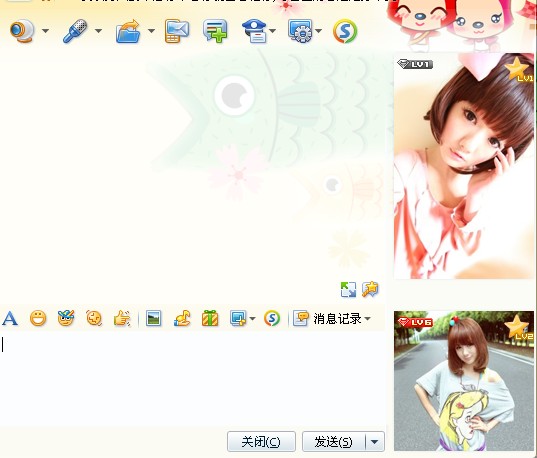Image resolution: width=537 pixels, height=458 pixels.
Task: Expand police cap icon dropdown arrow
Action: point(273,31)
